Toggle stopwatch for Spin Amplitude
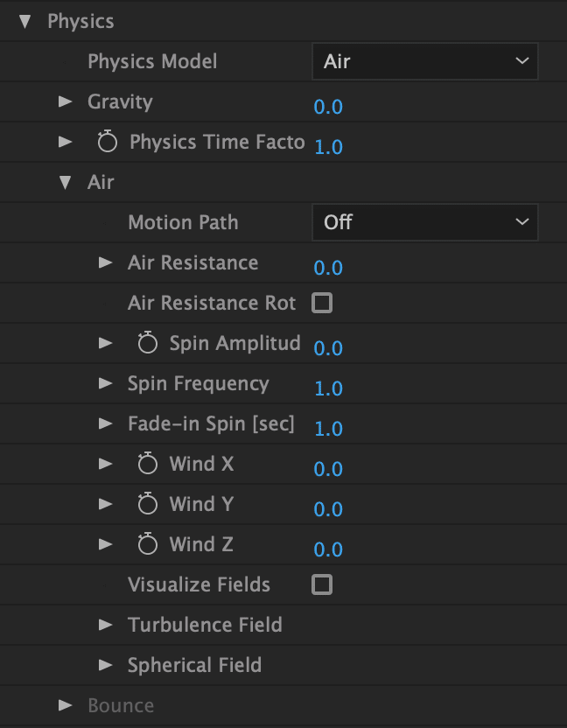 [x=148, y=343]
